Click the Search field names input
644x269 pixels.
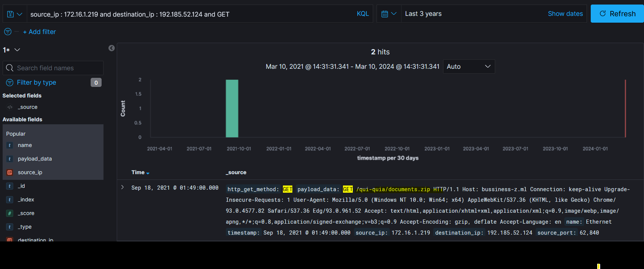pos(57,68)
